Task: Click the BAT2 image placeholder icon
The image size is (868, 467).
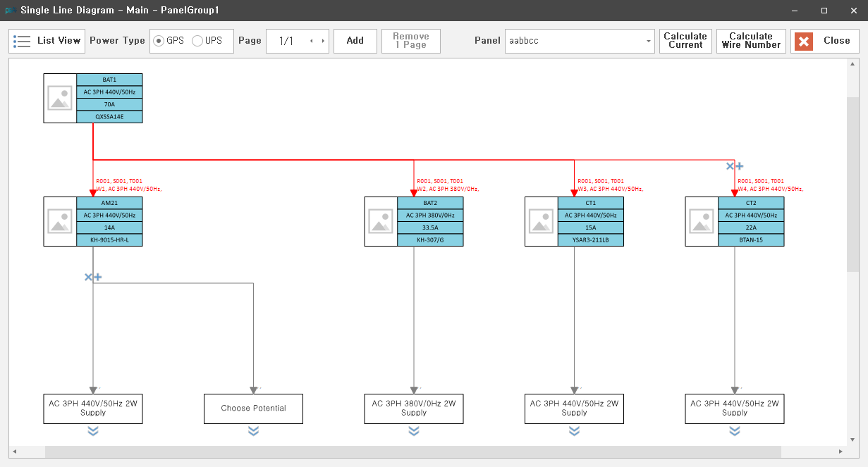Action: [381, 221]
